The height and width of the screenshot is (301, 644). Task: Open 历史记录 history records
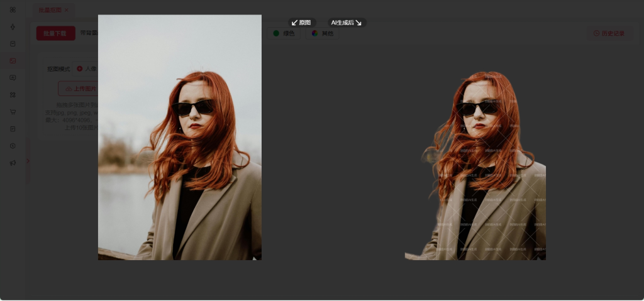(608, 33)
